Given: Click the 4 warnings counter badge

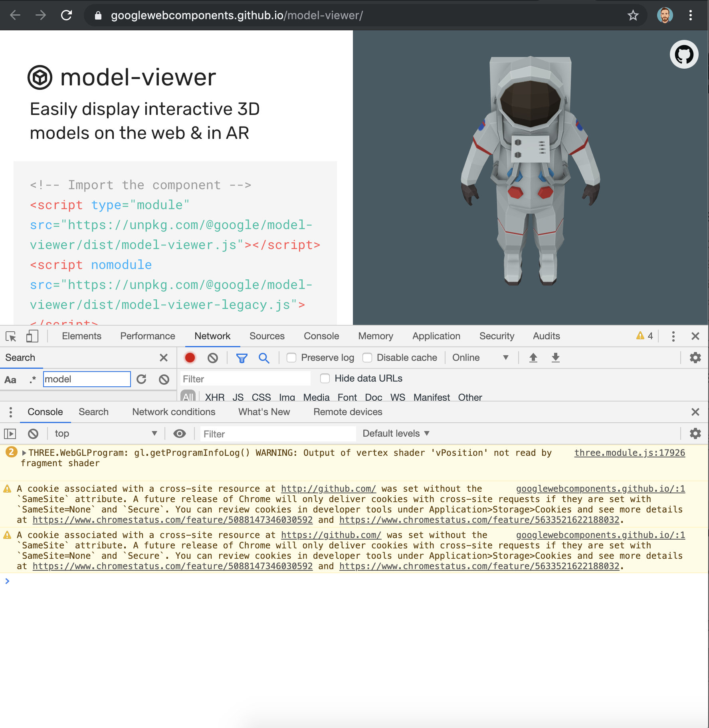Looking at the screenshot, I should tap(645, 336).
